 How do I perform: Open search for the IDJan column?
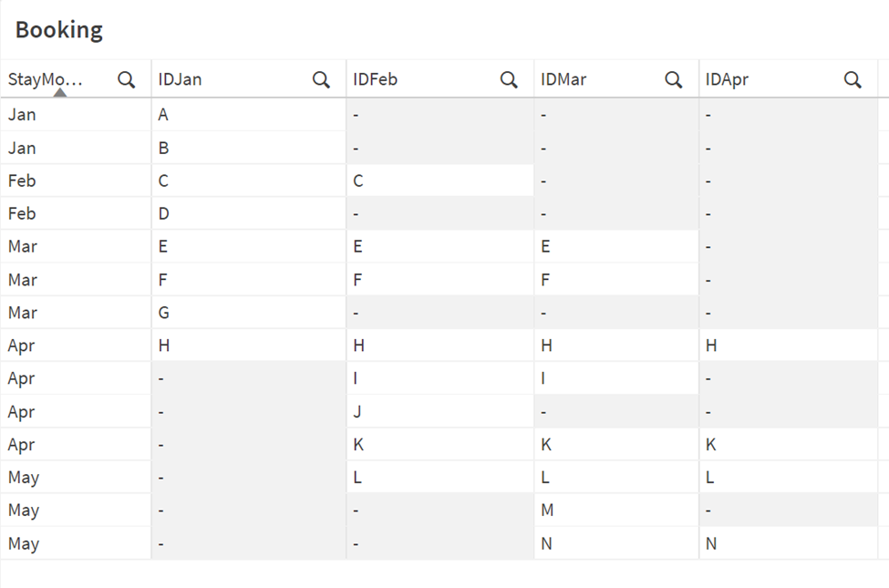[x=321, y=80]
